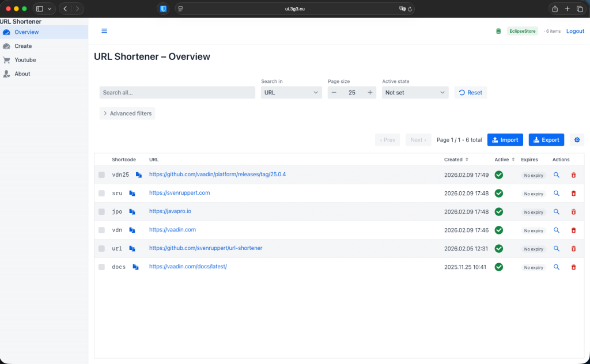Expand the Advanced filters section

coord(127,113)
